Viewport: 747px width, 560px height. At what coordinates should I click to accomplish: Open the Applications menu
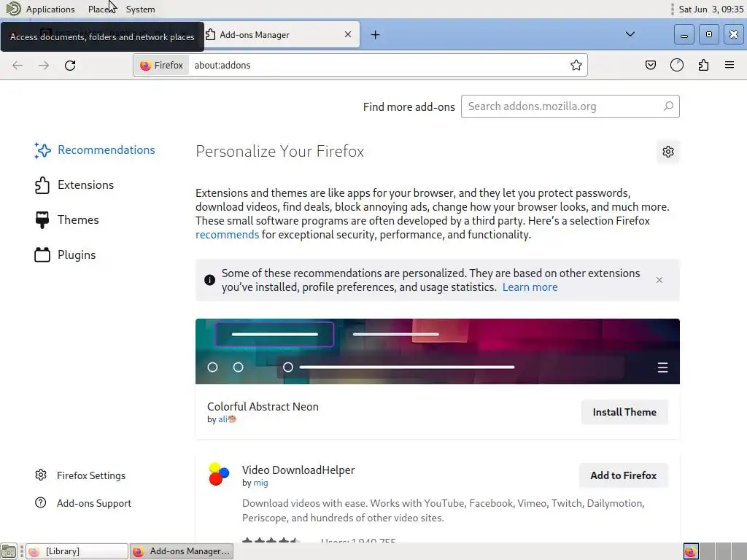[x=50, y=9]
